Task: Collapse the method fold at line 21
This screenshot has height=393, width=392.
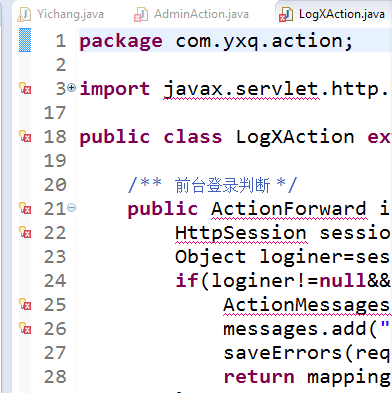Action: pos(71,208)
